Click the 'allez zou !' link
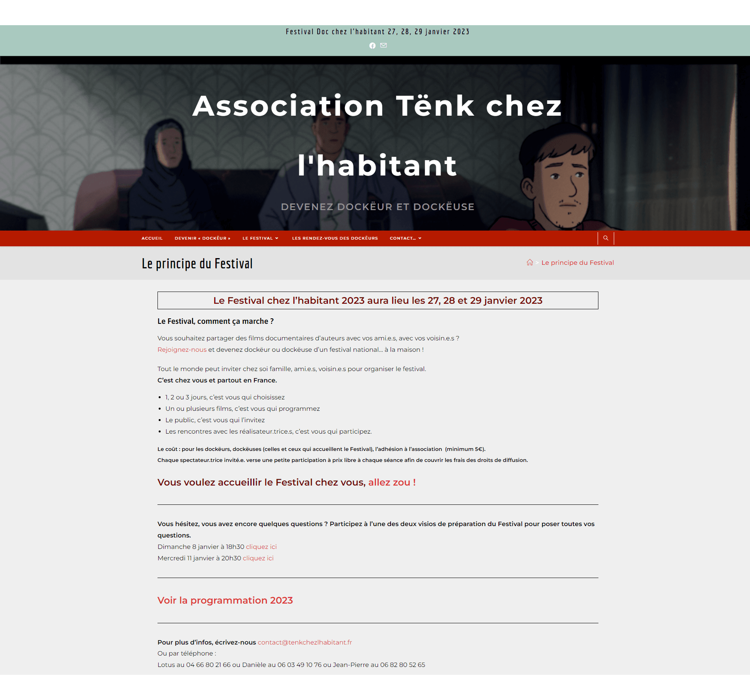750x700 pixels. pos(392,482)
